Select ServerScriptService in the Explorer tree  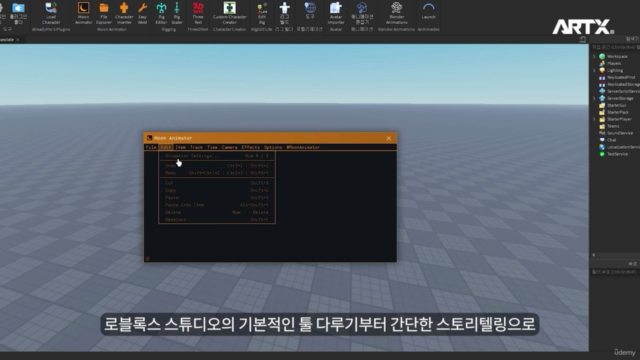coord(623,91)
